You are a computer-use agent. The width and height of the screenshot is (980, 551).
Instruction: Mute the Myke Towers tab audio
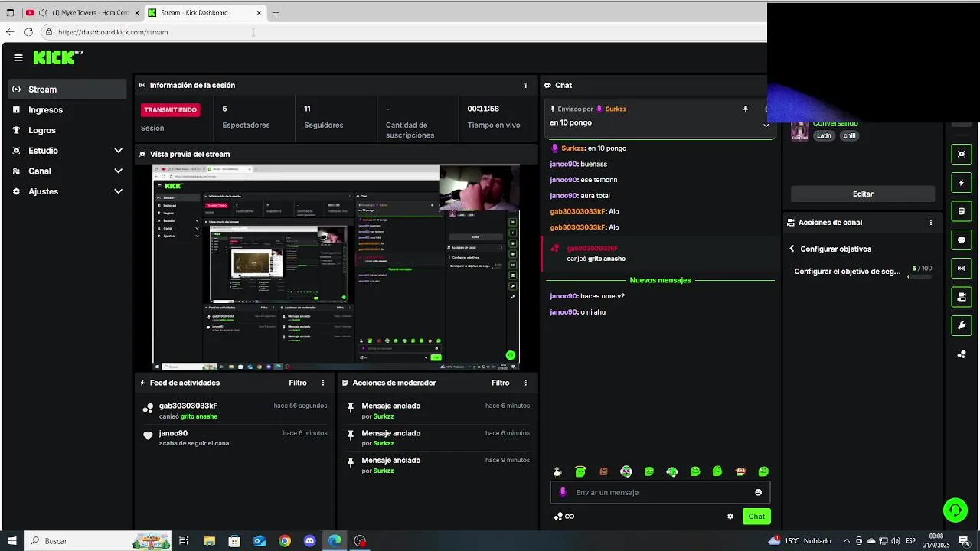click(43, 13)
